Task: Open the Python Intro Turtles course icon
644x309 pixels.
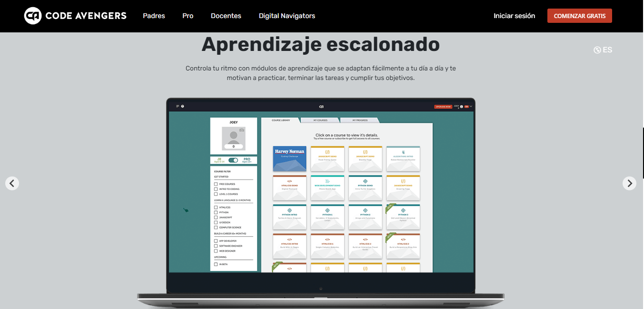Action: tap(289, 210)
